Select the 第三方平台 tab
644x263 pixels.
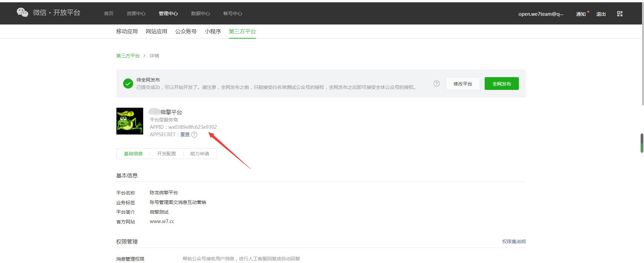[x=242, y=31]
